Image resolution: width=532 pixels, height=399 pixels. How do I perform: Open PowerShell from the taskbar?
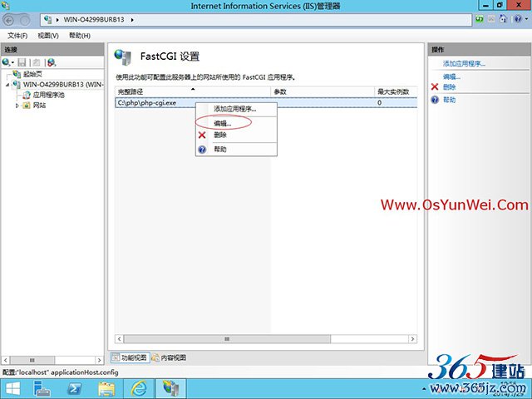pyautogui.click(x=74, y=389)
